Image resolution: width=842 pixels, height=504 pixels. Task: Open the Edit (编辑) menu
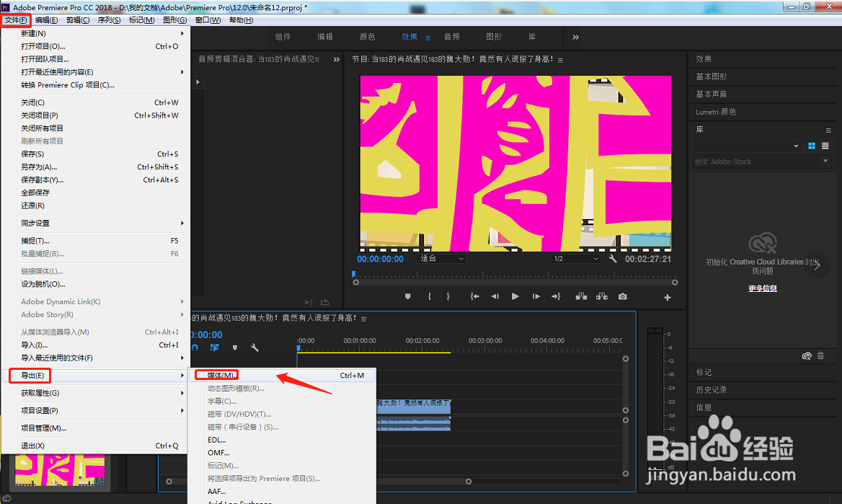[46, 20]
